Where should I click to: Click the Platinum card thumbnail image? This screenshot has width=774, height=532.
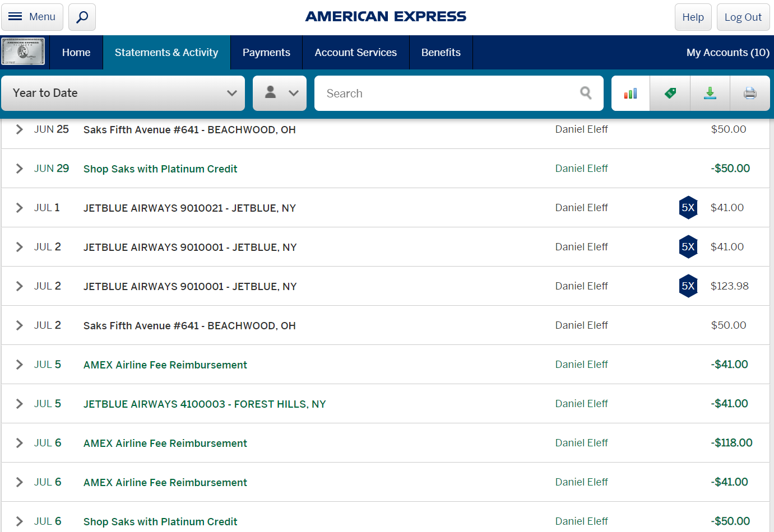click(x=23, y=52)
